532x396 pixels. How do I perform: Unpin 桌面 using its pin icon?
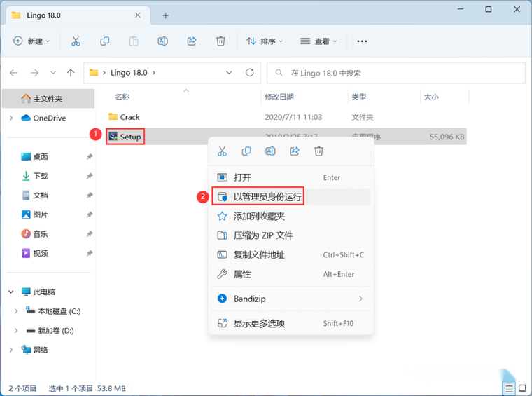89,156
